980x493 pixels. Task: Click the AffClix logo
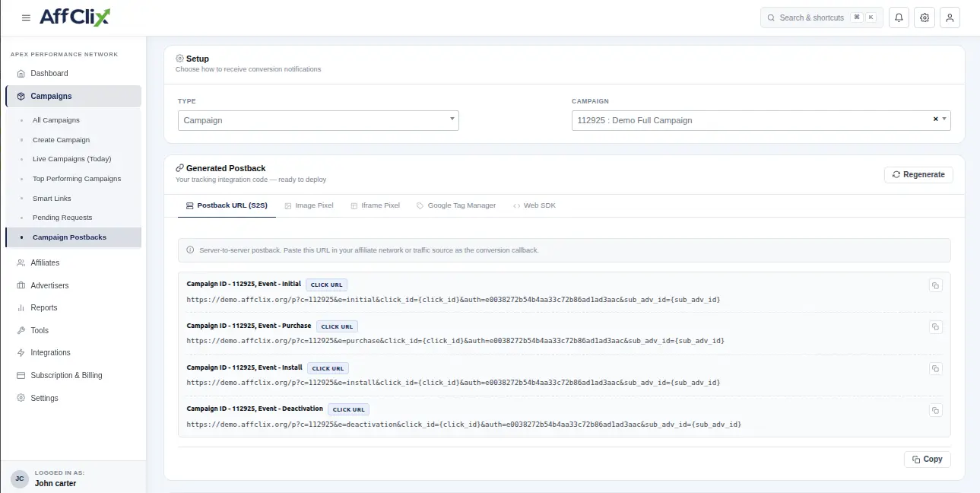75,17
